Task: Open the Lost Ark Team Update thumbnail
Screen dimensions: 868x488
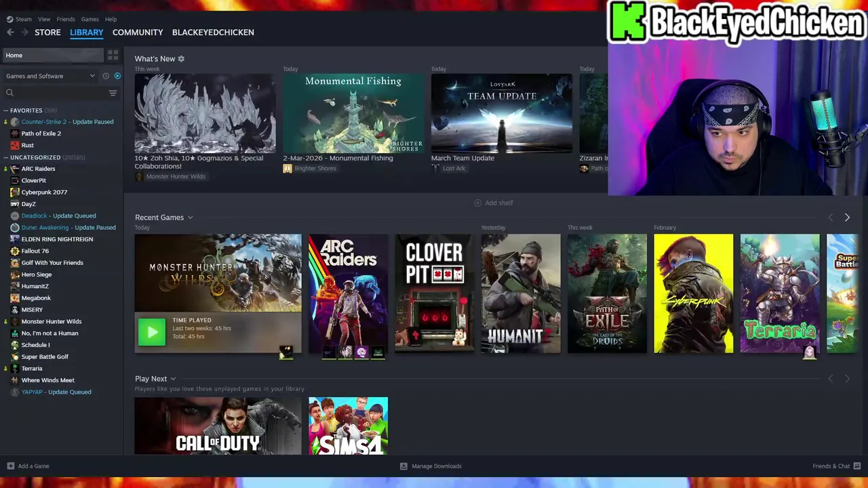Action: tap(502, 113)
